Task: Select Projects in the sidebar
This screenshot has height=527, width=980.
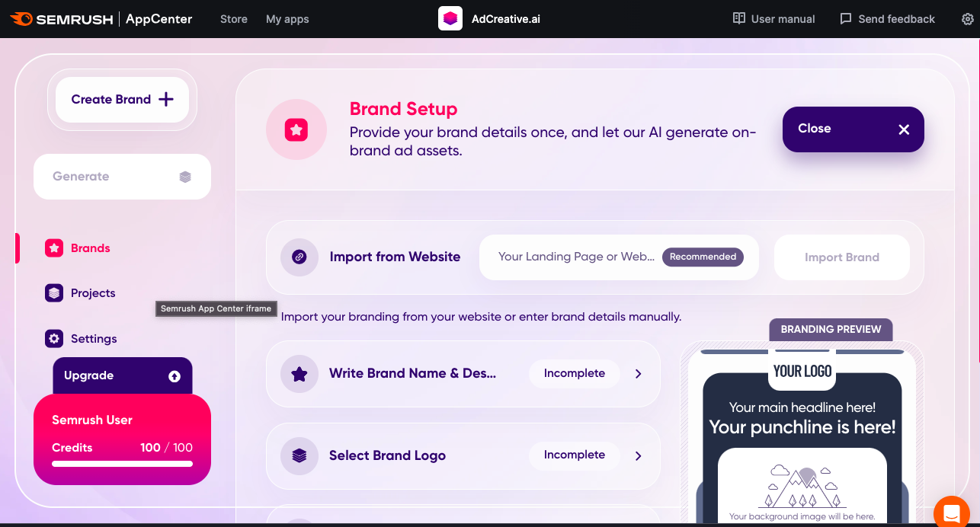Action: pyautogui.click(x=92, y=293)
